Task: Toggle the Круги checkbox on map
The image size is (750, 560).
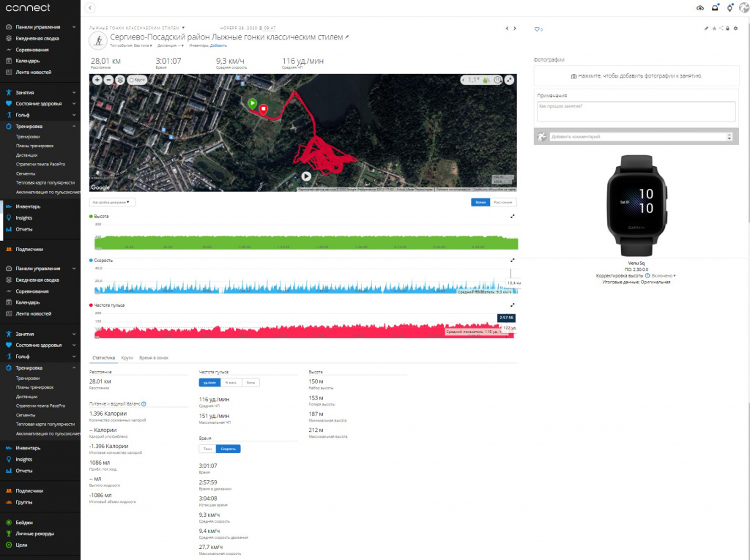Action: coord(132,81)
